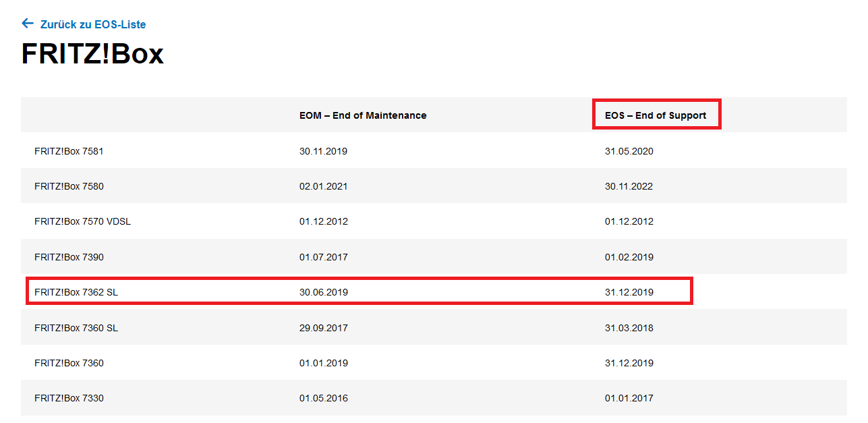Click EOM date 01.07.2017
Viewport: 868px width, 423px height.
click(324, 257)
